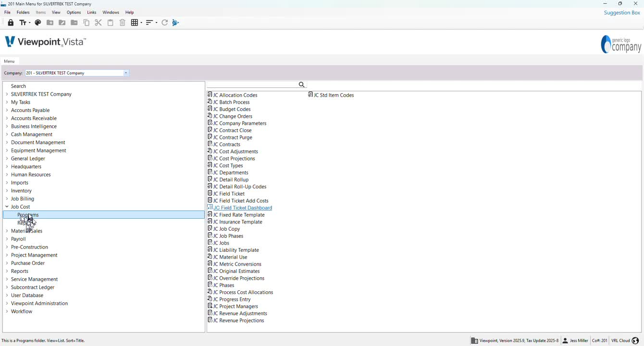The image size is (644, 346).
Task: Click the refresh icon in the toolbar
Action: pyautogui.click(x=165, y=23)
